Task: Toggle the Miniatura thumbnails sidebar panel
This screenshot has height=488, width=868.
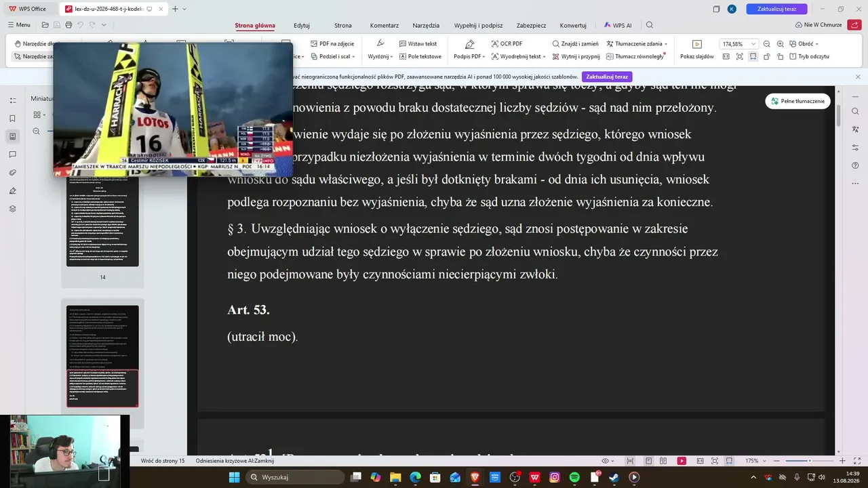Action: [13, 136]
